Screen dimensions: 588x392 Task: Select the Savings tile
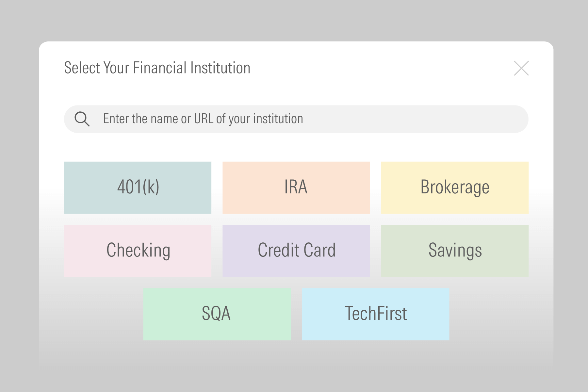[x=455, y=251]
